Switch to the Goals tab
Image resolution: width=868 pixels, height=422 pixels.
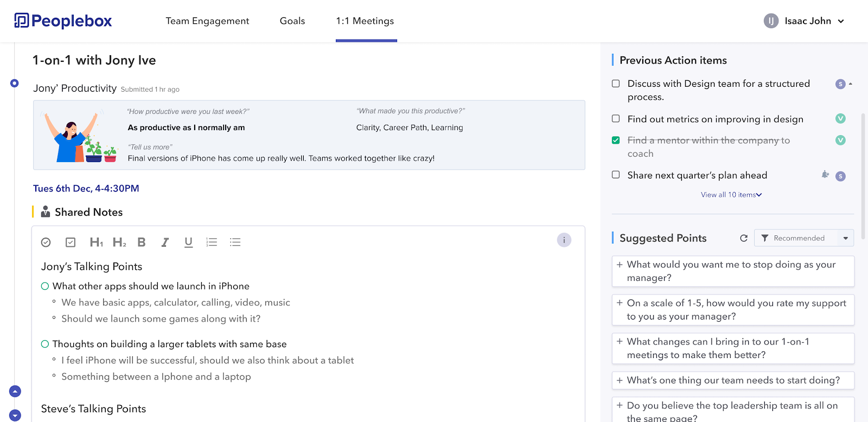pos(292,21)
